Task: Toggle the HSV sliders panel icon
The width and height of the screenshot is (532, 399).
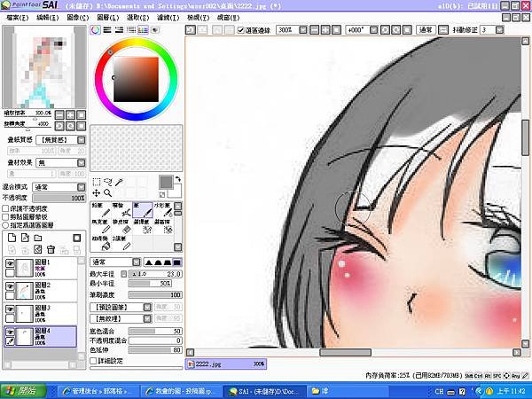Action: [119, 30]
